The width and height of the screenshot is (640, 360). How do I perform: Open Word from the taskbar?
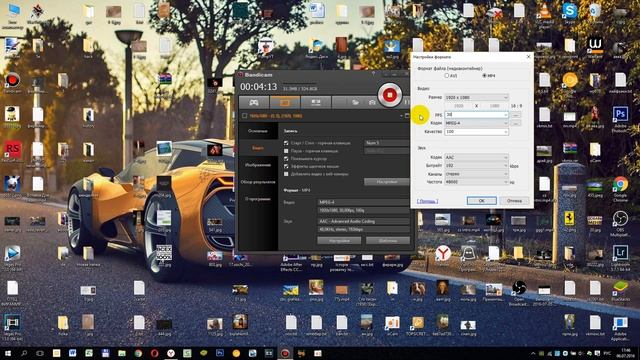(x=73, y=353)
